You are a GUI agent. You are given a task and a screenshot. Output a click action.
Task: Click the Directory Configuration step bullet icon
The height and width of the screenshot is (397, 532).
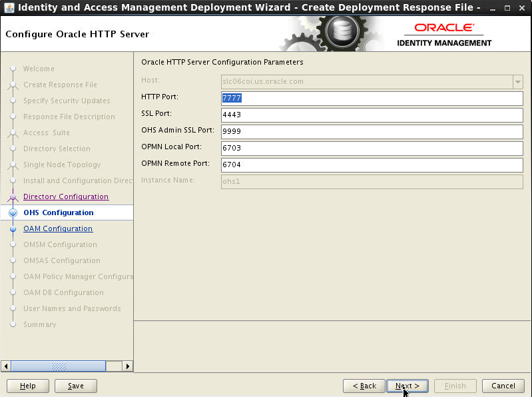(13, 197)
